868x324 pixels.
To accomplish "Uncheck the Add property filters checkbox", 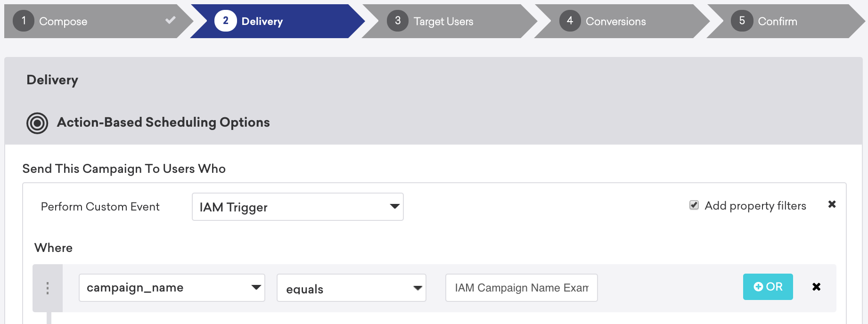I will pyautogui.click(x=694, y=205).
